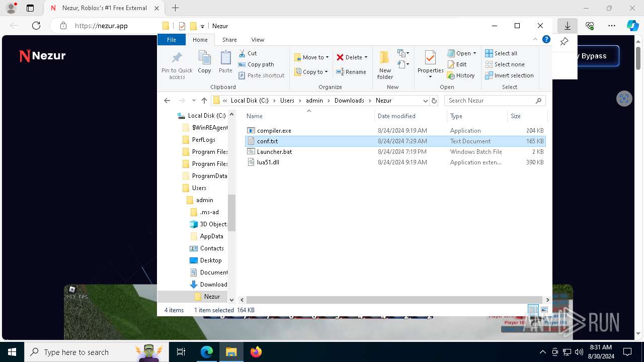Switch to large icons view
Image resolution: width=644 pixels, height=362 pixels.
point(544,310)
